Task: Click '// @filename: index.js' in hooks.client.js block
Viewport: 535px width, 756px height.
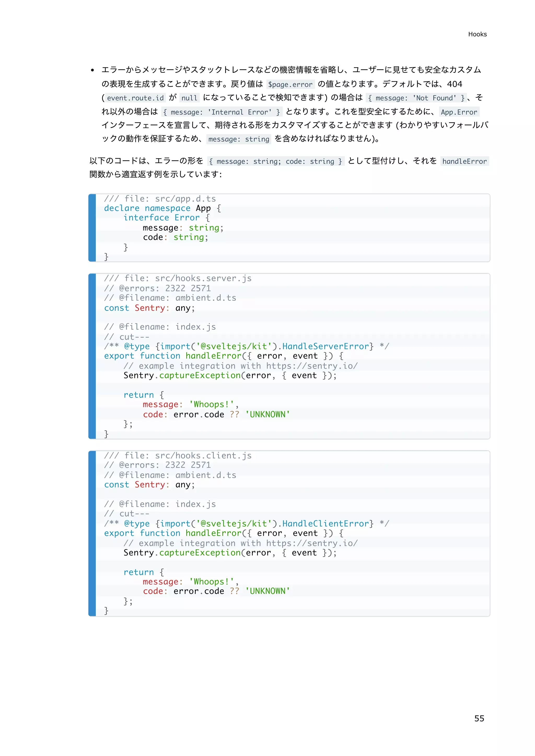Action: pos(160,504)
